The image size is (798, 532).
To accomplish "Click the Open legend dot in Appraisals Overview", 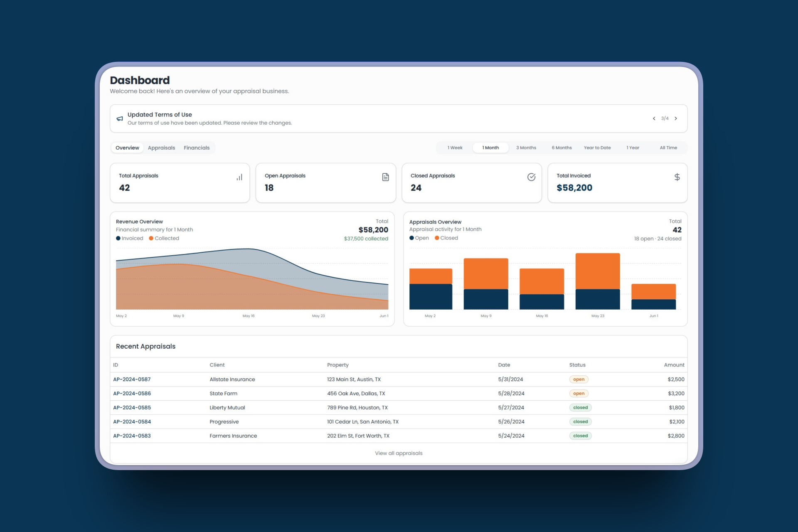I will click(x=411, y=238).
